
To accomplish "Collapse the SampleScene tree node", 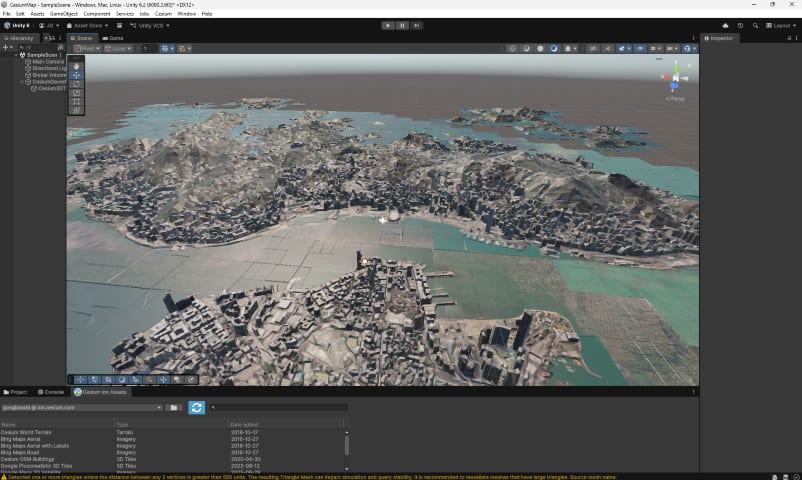I will click(16, 55).
